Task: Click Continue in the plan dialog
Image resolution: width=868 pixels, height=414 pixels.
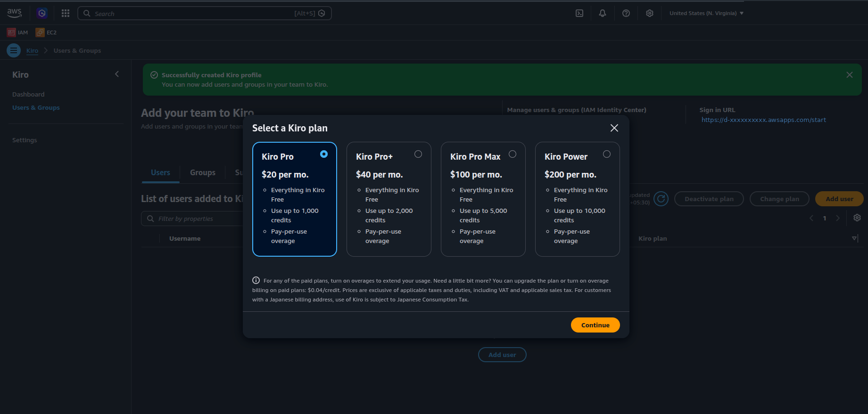Action: coord(595,325)
